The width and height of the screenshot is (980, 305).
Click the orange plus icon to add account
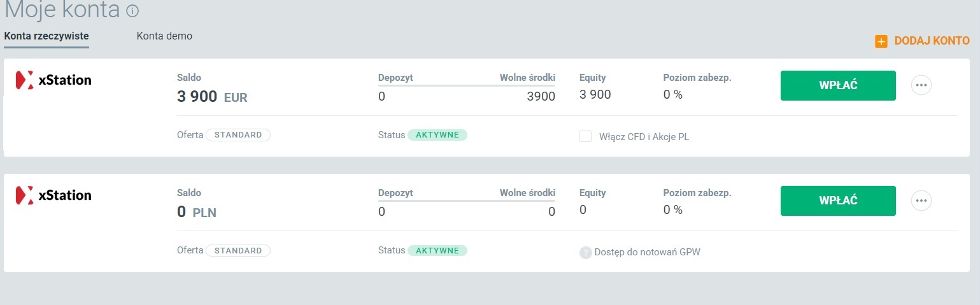coord(881,41)
